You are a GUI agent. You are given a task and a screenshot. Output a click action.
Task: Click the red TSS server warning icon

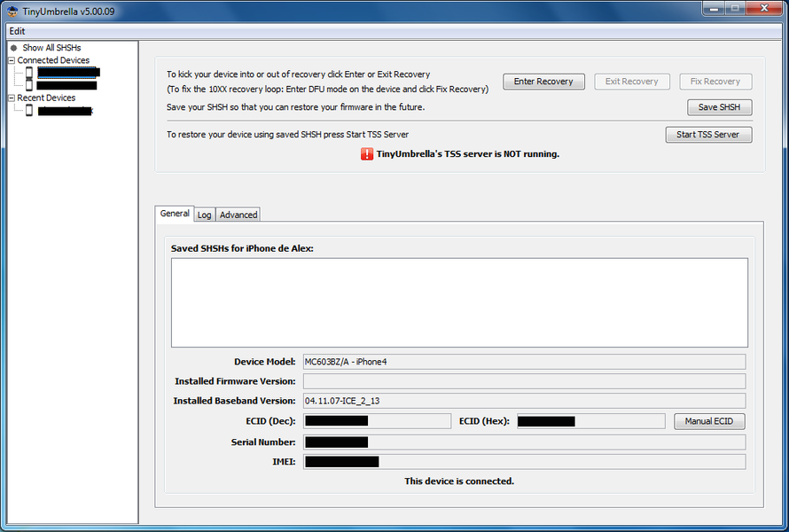pos(367,154)
